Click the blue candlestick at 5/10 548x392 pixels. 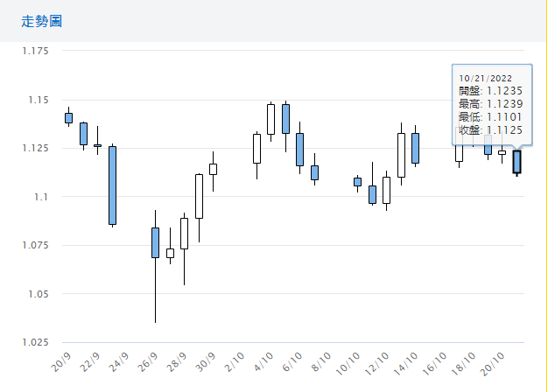(285, 119)
